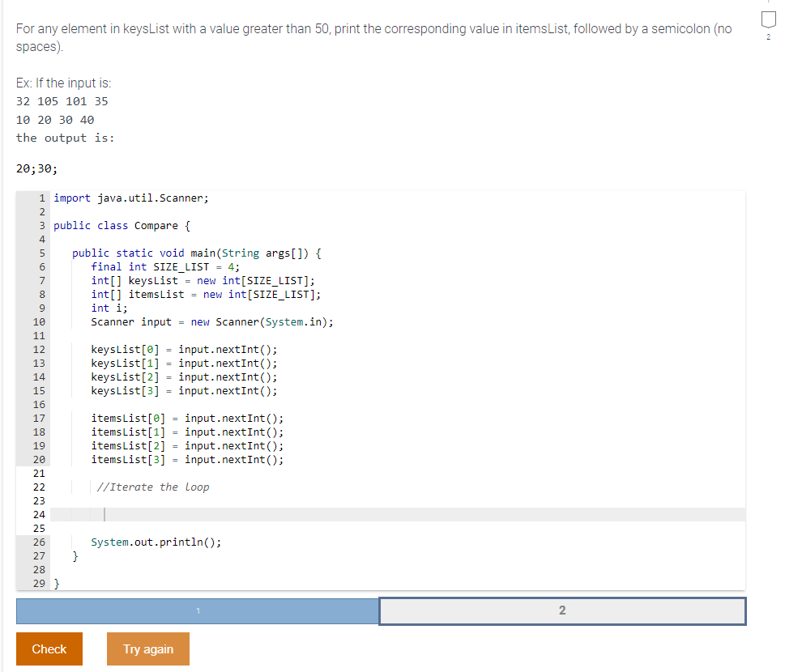Click the int[] itemsList declaration line
Screen dimensions: 785x672
206,295
